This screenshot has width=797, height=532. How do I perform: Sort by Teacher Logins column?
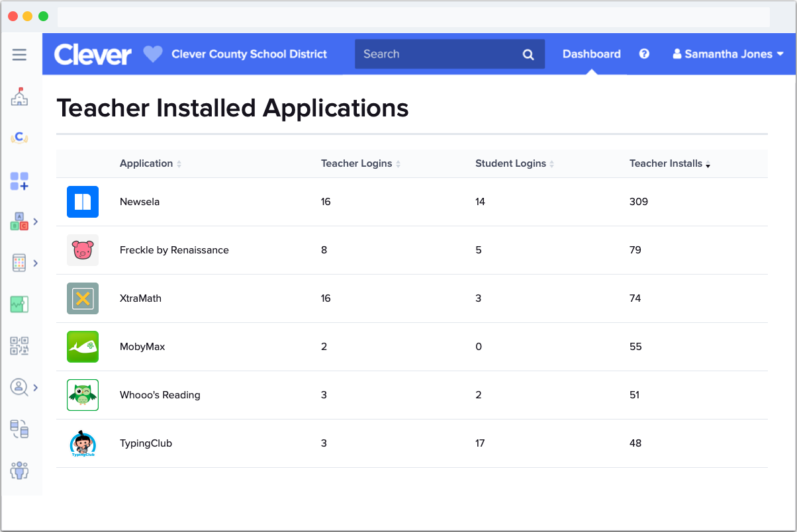tap(361, 163)
